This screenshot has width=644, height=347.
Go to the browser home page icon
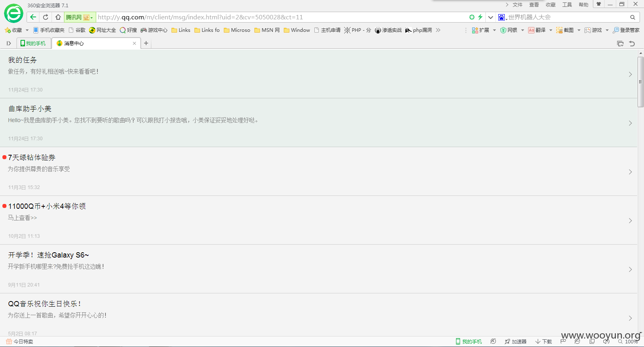[58, 17]
